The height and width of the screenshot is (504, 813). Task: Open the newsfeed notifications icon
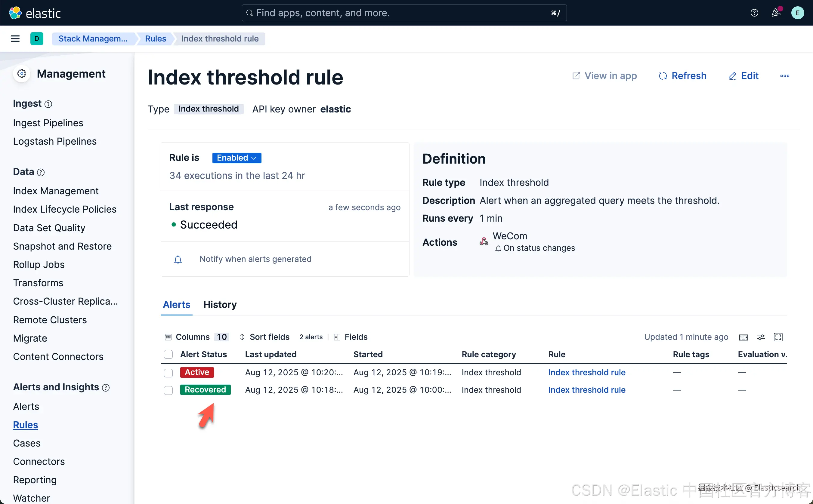tap(776, 13)
